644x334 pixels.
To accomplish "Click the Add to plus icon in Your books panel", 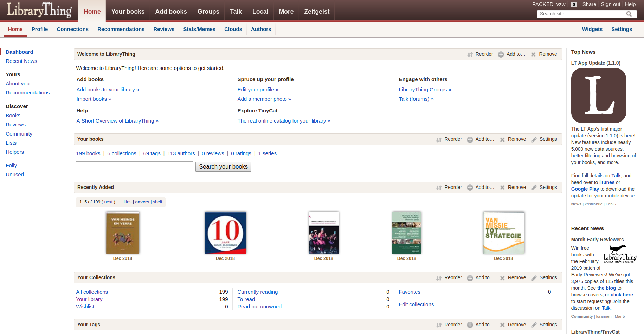I will 470,140.
